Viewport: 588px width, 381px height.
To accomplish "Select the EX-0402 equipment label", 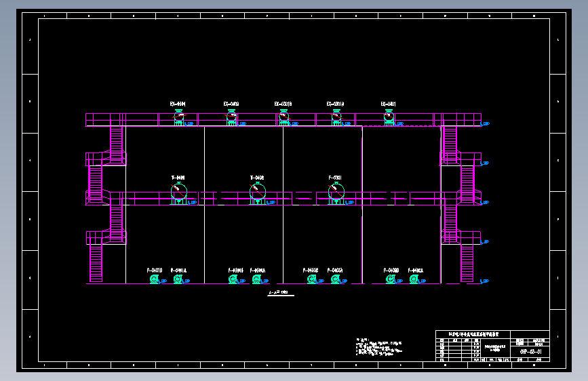I will [x=231, y=104].
